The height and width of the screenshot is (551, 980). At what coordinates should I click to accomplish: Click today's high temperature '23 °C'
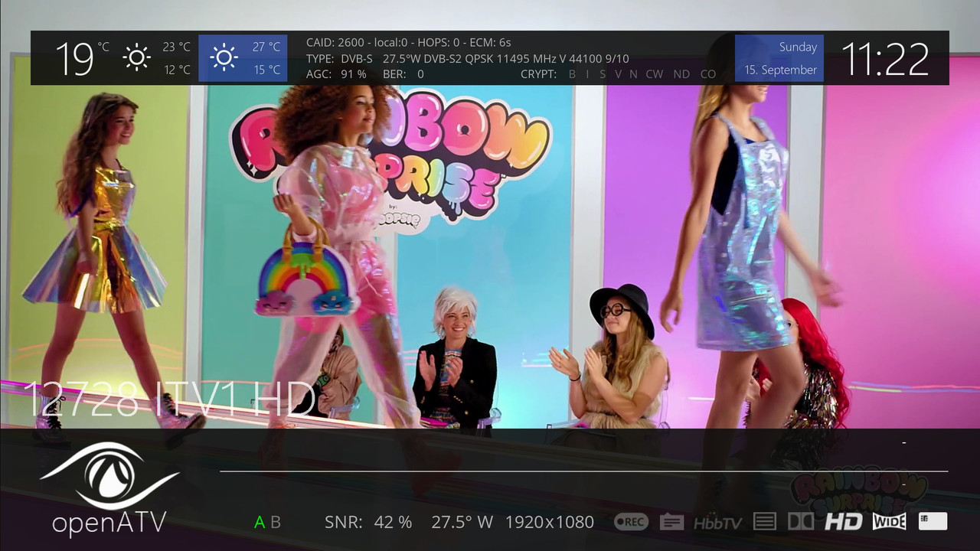[x=176, y=47]
